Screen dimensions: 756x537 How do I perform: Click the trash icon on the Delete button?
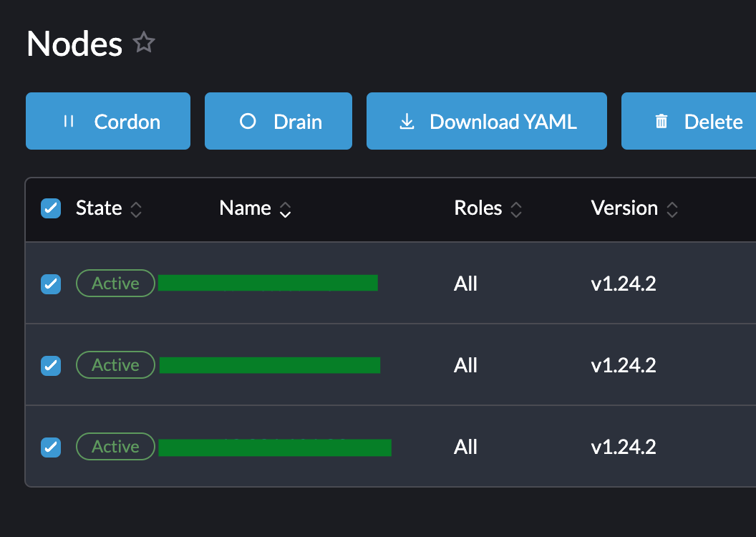point(661,121)
